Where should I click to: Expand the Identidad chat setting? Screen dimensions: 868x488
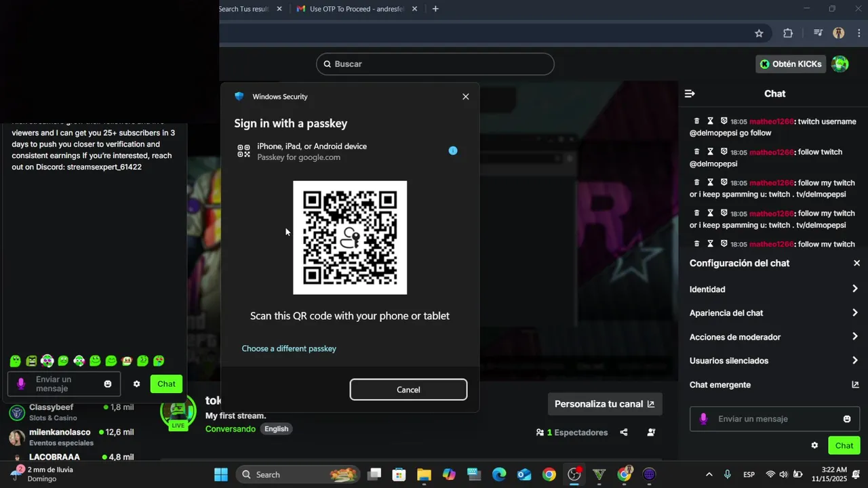click(x=774, y=289)
